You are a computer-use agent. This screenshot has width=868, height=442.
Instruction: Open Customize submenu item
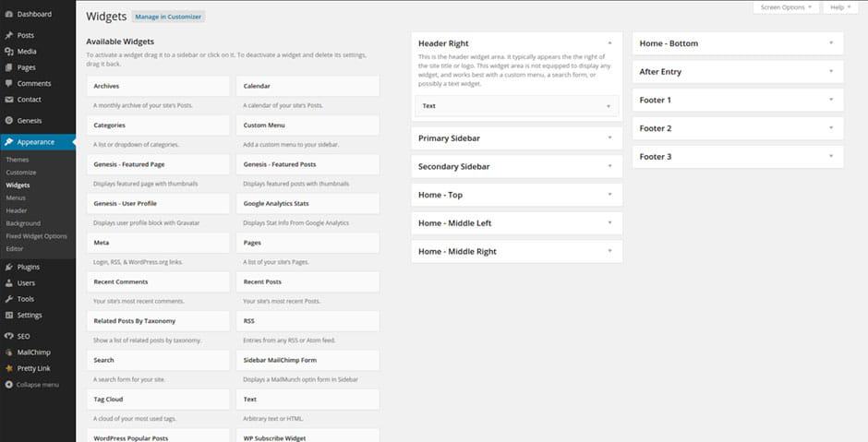click(x=21, y=172)
